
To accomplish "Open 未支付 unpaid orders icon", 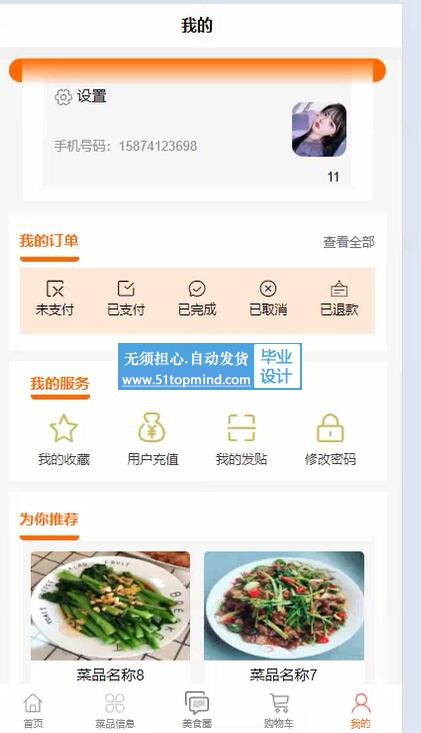I will click(55, 288).
